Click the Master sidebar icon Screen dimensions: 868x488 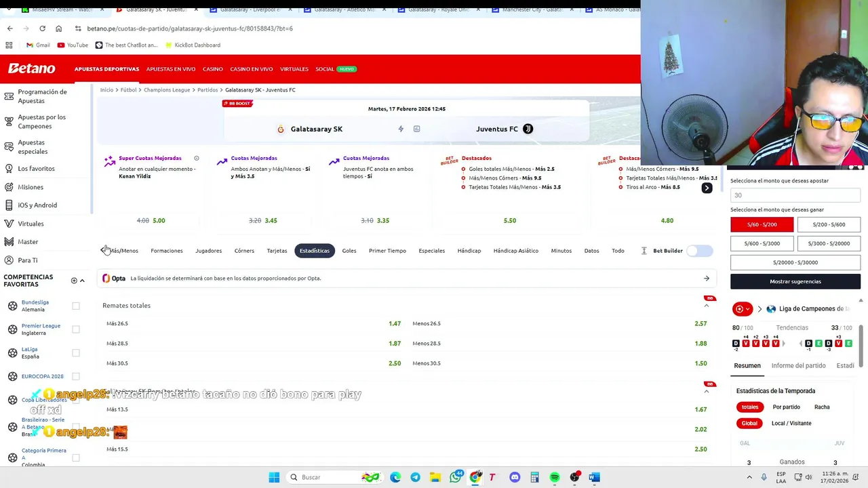click(x=9, y=242)
